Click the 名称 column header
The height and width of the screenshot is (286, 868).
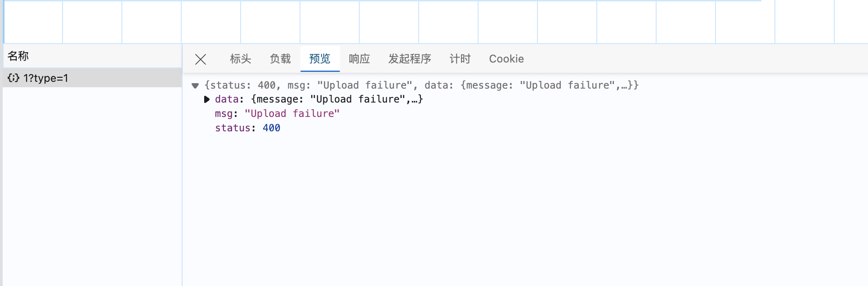tap(18, 56)
